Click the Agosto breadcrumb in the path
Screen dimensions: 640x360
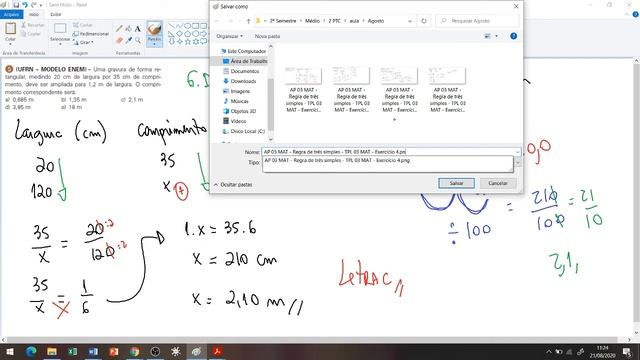(376, 21)
